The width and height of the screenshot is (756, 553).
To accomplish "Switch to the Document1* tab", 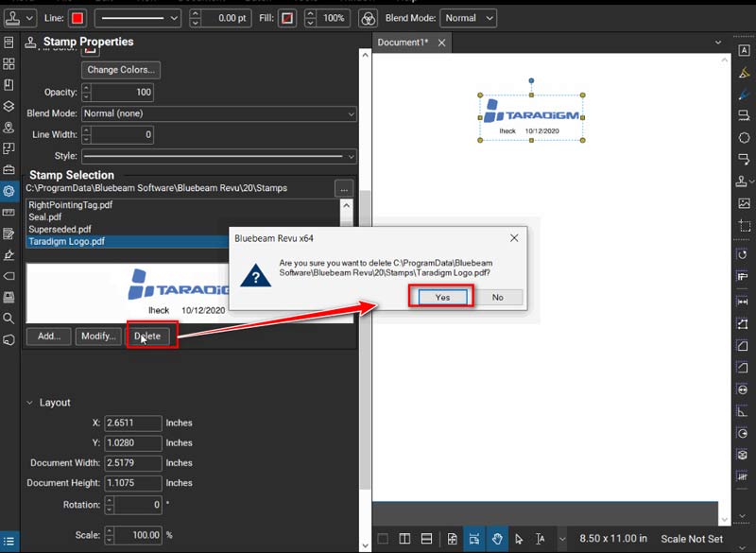I will pyautogui.click(x=403, y=43).
